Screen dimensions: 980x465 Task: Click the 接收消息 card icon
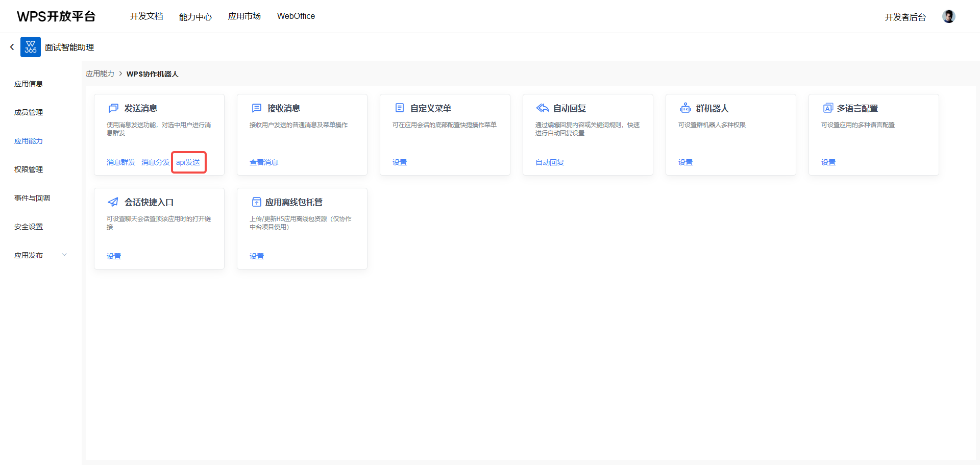click(257, 108)
